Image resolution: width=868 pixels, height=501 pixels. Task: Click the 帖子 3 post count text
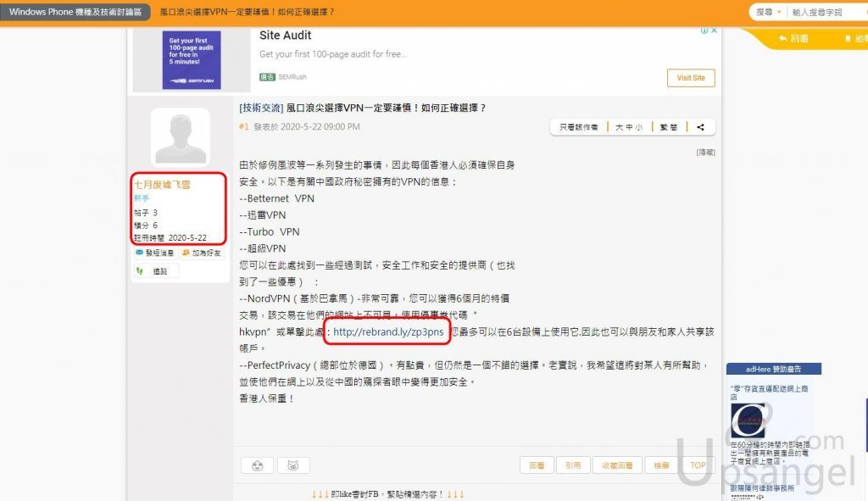[146, 213]
